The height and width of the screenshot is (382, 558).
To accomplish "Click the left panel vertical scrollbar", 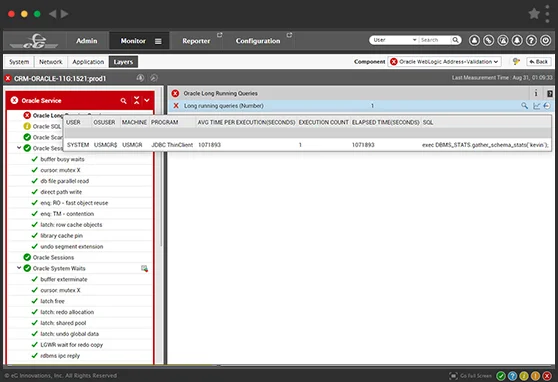I will pos(161,167).
